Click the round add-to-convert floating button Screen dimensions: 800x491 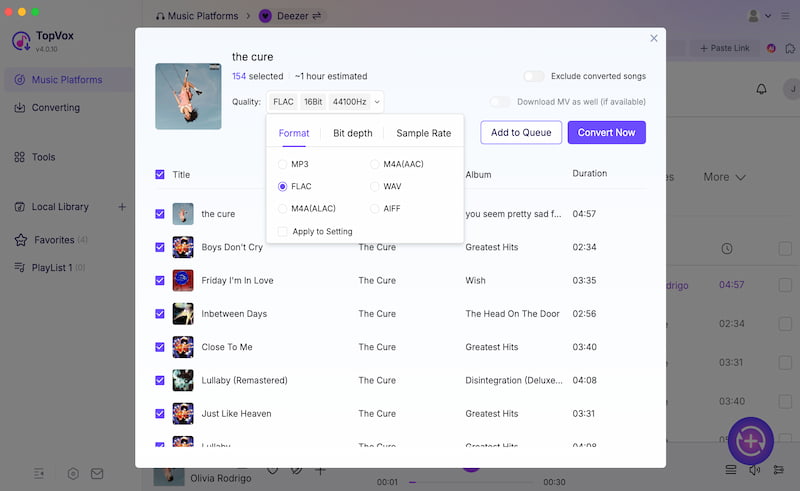tap(751, 441)
